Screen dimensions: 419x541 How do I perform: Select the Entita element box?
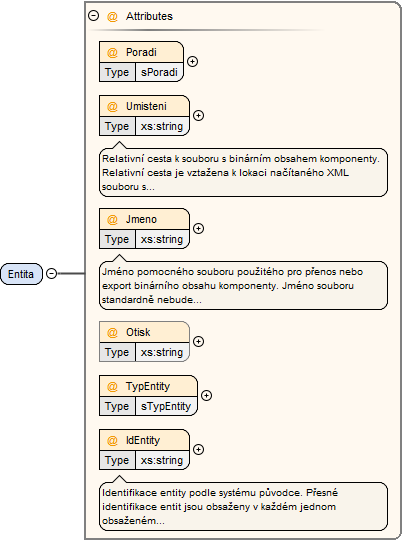21,274
